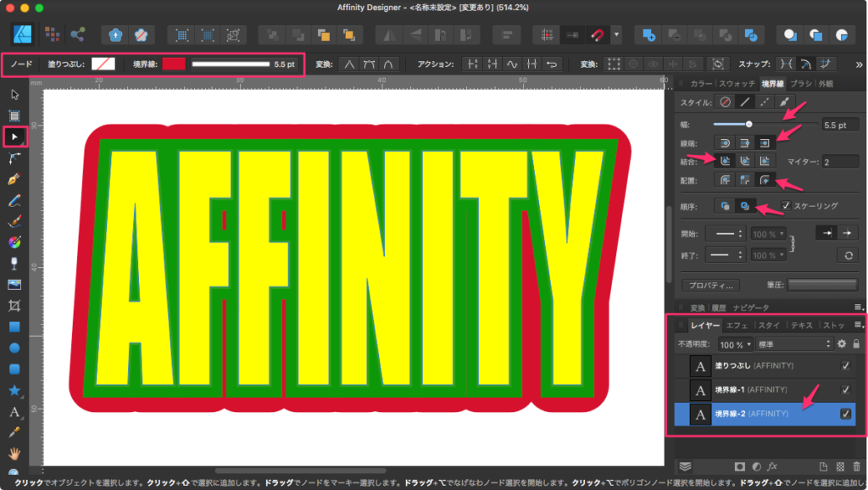Screen dimensions: 868x490
Task: Click the layer effects fx icon
Action: [772, 466]
